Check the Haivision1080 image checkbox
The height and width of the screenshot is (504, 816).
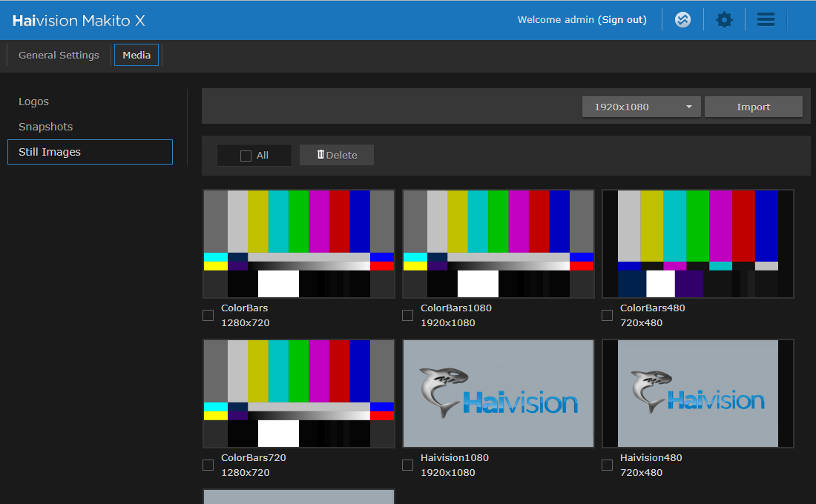point(407,465)
